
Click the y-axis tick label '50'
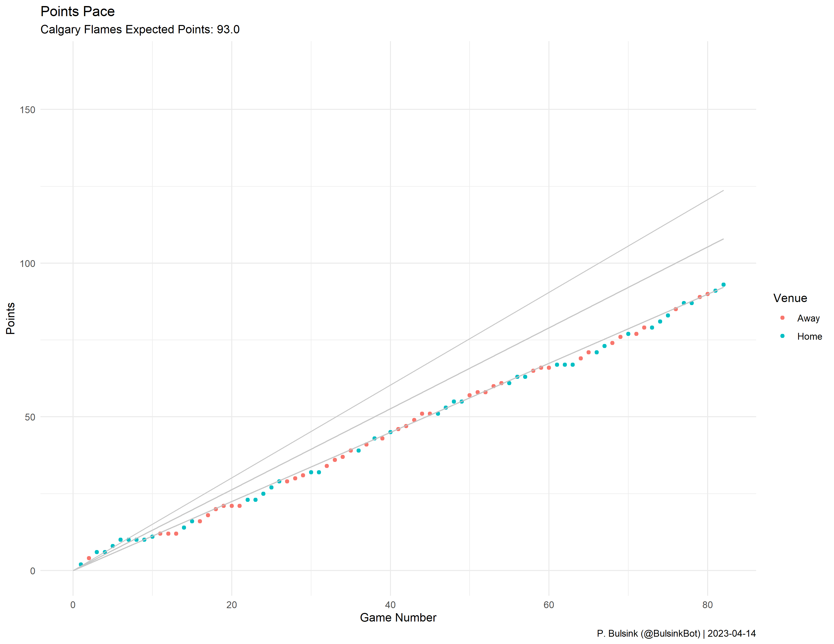pyautogui.click(x=30, y=417)
